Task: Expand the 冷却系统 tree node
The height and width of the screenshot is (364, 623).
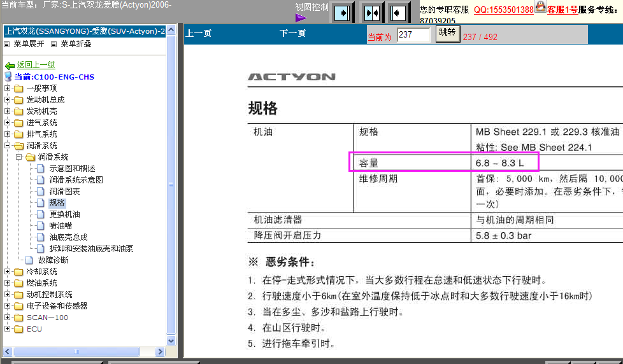Action: point(7,272)
